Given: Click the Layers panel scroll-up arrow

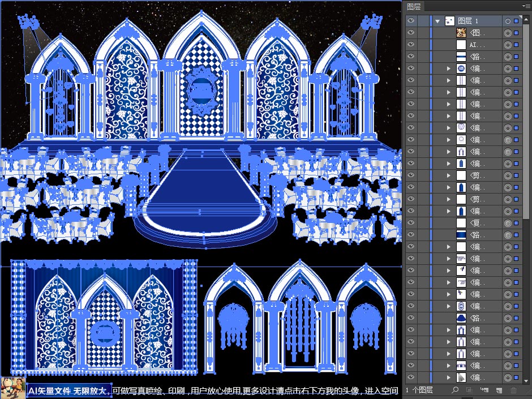Looking at the screenshot, I should pyautogui.click(x=526, y=19).
